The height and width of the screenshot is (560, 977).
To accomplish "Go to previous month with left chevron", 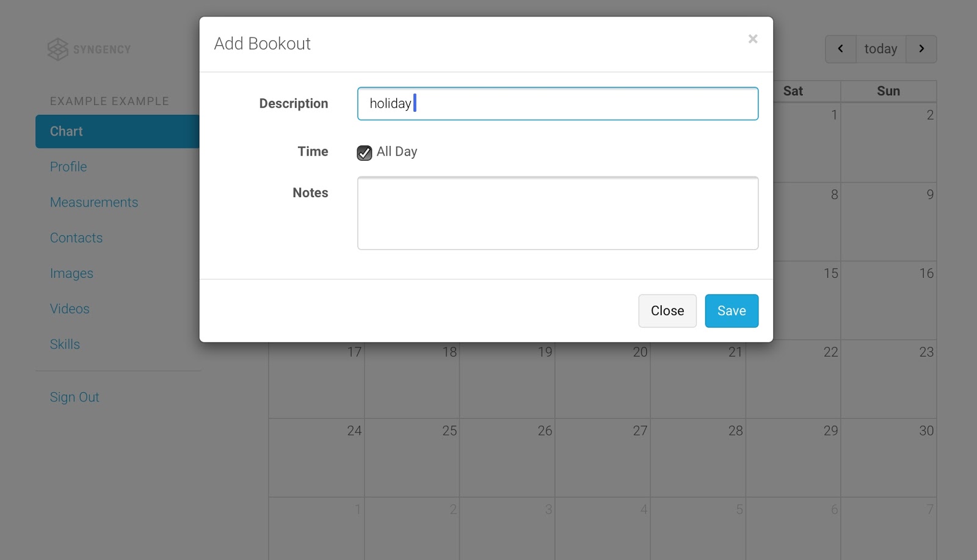I will tap(841, 49).
